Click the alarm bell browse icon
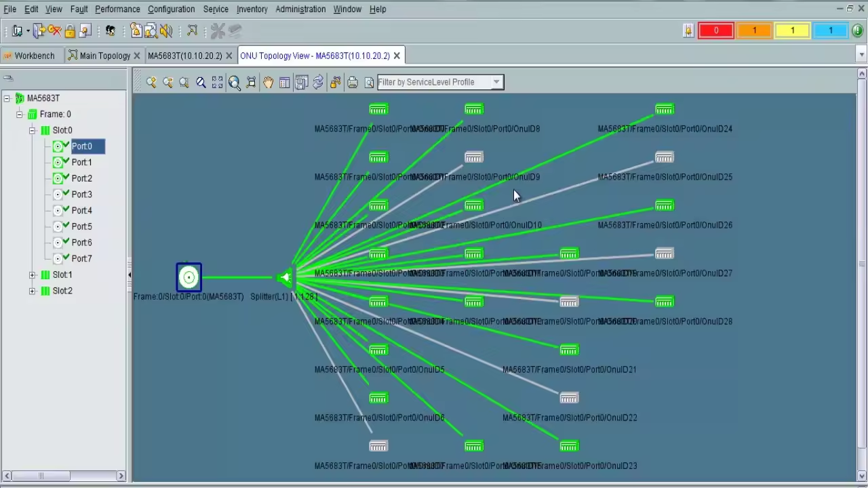Viewport: 868px width, 488px height. click(136, 30)
